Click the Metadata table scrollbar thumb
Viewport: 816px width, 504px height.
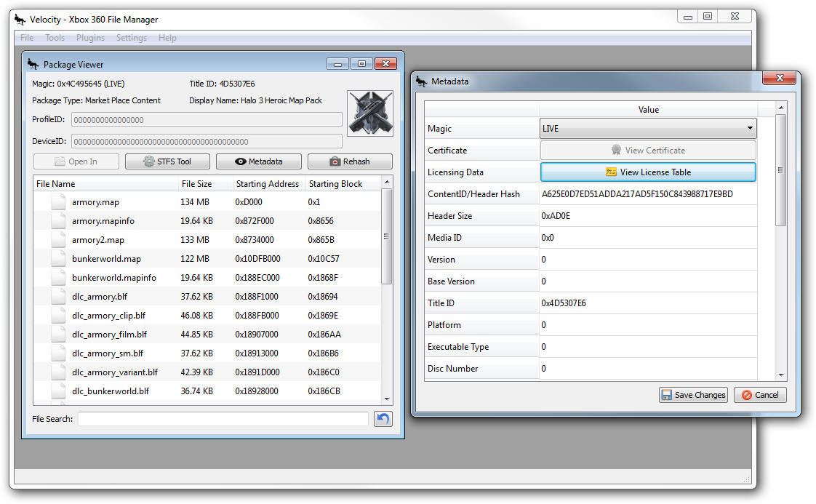point(780,170)
